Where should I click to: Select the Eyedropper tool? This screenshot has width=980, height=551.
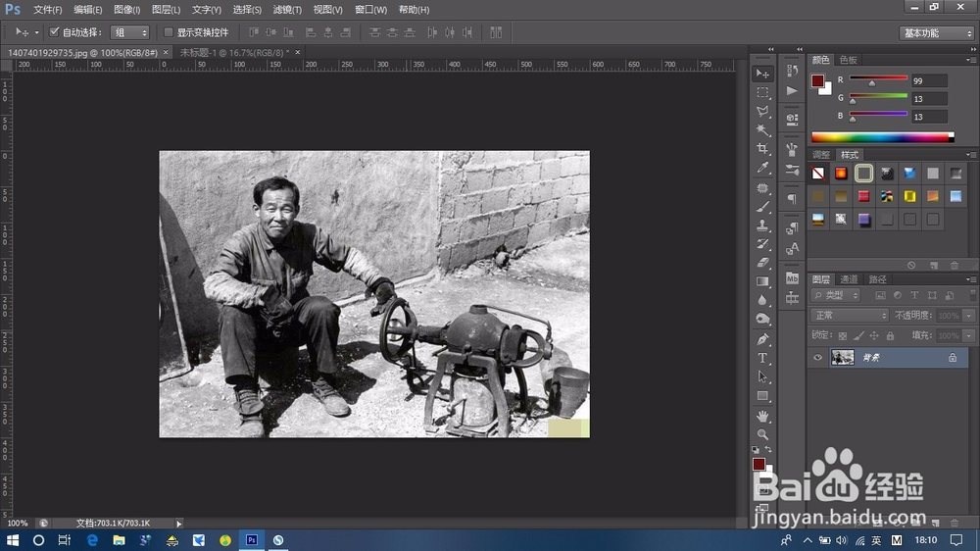[x=762, y=168]
